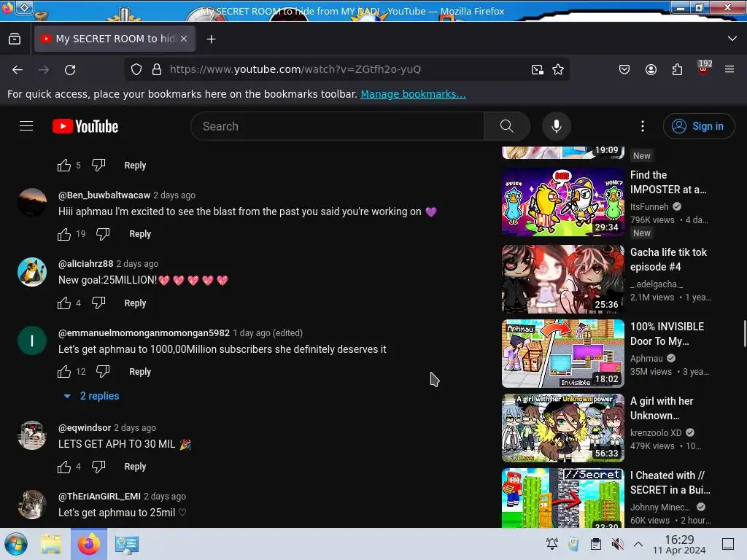The width and height of the screenshot is (747, 560).
Task: Open the notifications bell tray icon
Action: tap(552, 544)
